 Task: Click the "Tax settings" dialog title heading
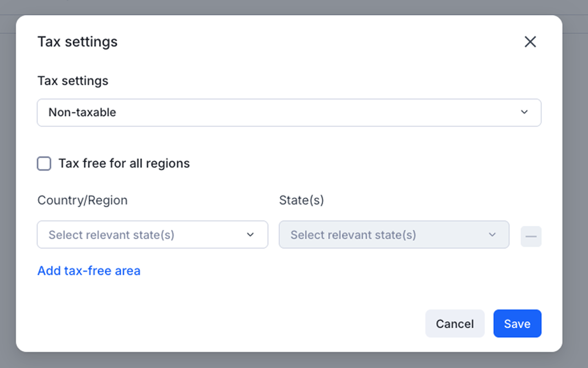77,42
